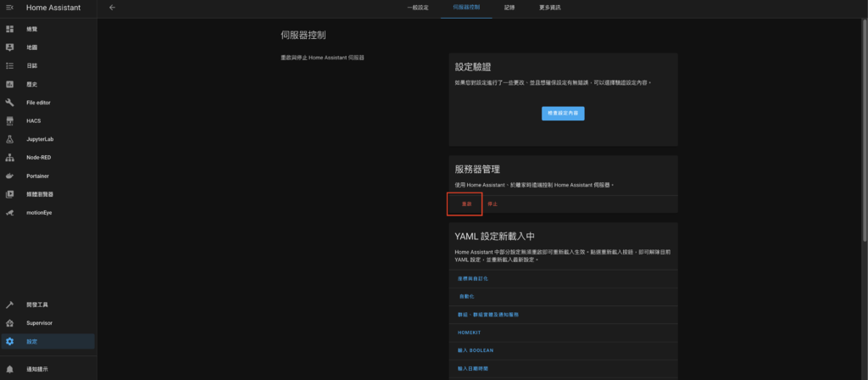
Task: Open motionEye camera icon
Action: [x=9, y=213]
